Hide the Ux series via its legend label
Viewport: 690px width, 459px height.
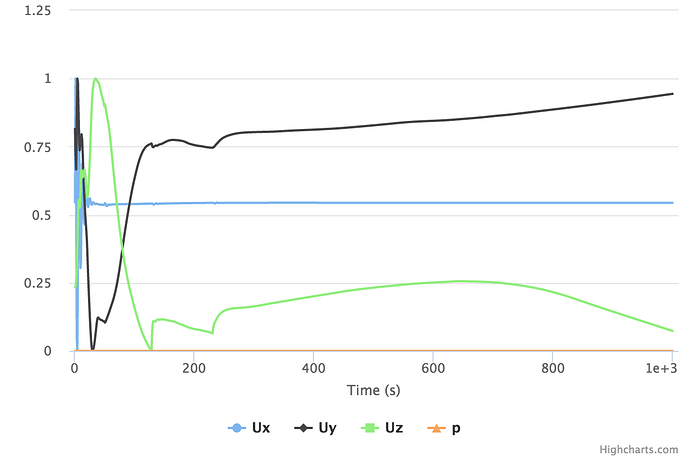[262, 428]
